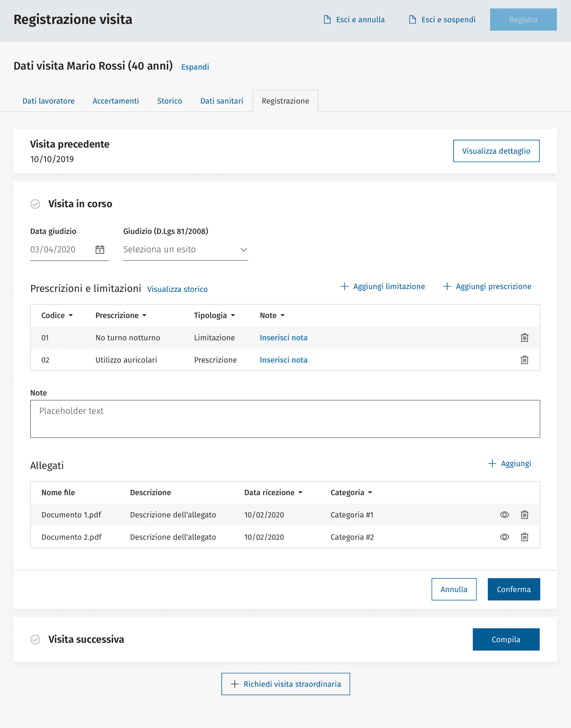Viewport: 571px width, 728px height.
Task: Click the Categoria #2 cell
Action: click(x=352, y=537)
